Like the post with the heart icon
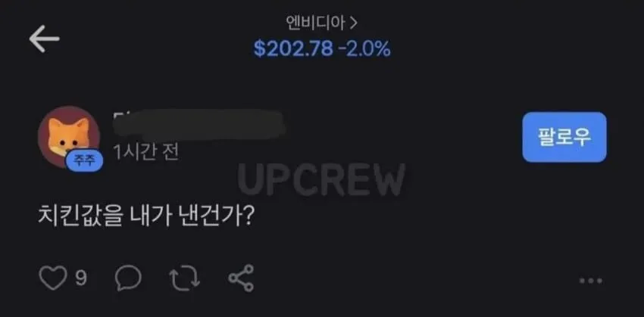The height and width of the screenshot is (317, 644). click(x=52, y=278)
